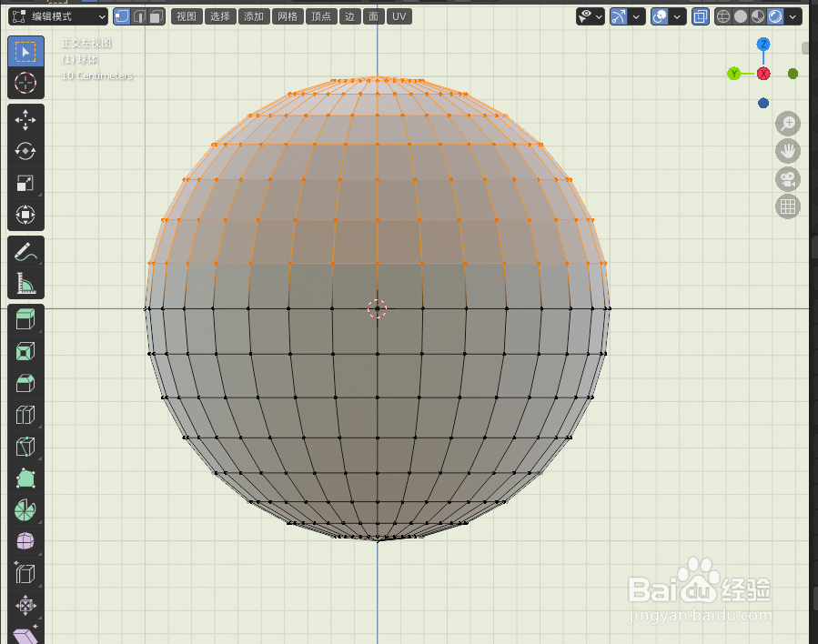Click the 视图 menu button
Image resolution: width=818 pixels, height=644 pixels.
pos(187,15)
